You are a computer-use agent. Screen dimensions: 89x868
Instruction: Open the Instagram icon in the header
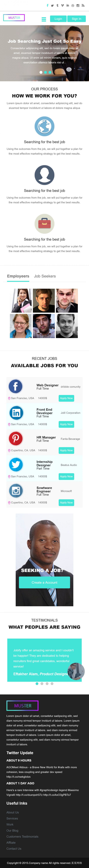(x=78, y=5)
